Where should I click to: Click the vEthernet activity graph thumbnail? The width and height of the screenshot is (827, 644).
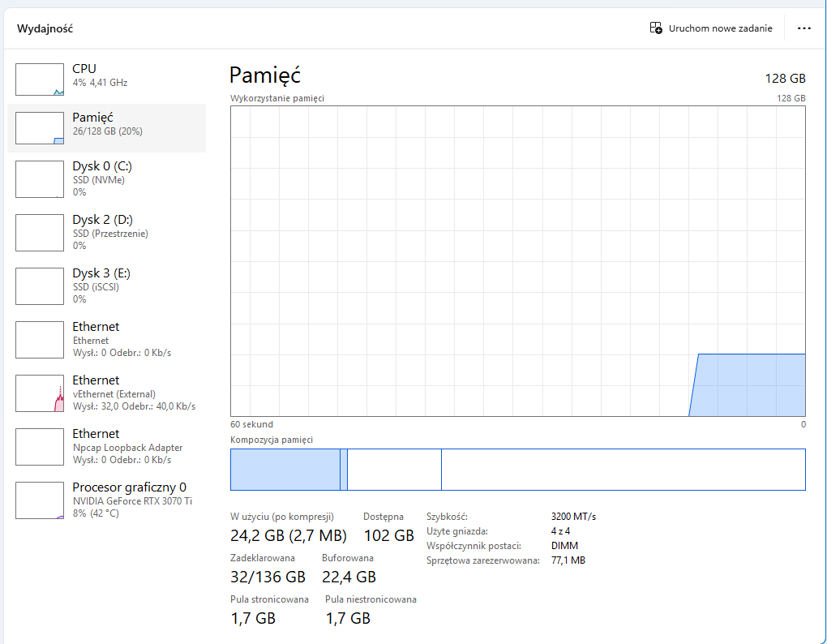40,393
